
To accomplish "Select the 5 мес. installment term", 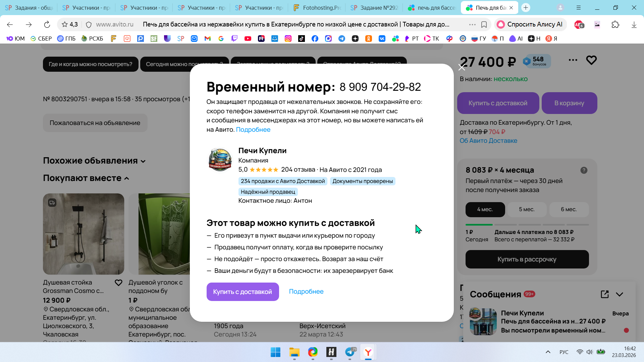I will click(x=527, y=209).
